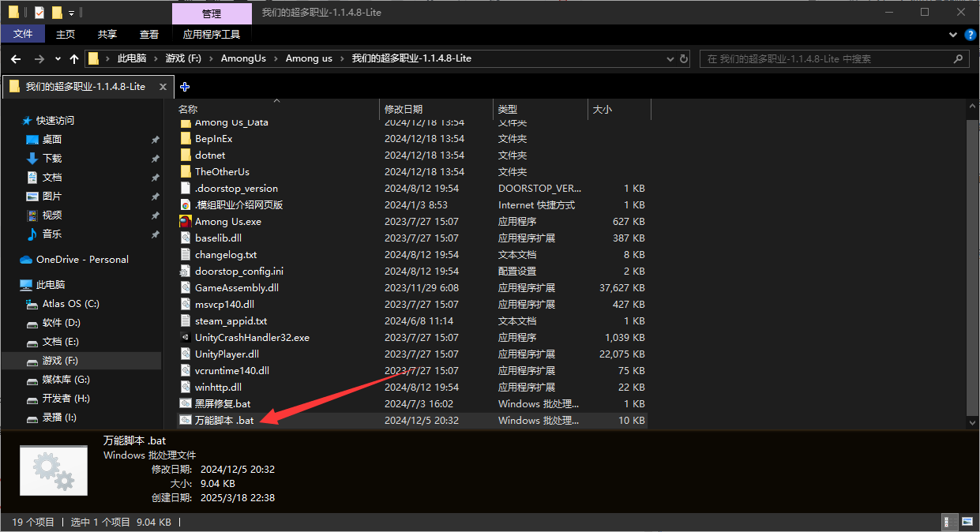Expand the ribbon with the chevron
980x532 pixels.
coord(953,35)
